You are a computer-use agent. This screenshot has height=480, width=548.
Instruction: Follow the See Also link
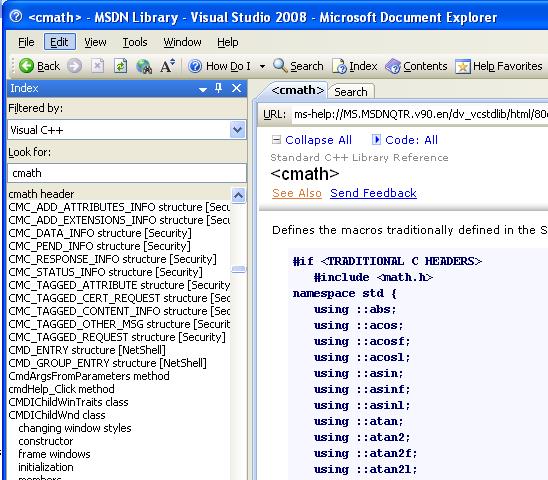click(297, 193)
